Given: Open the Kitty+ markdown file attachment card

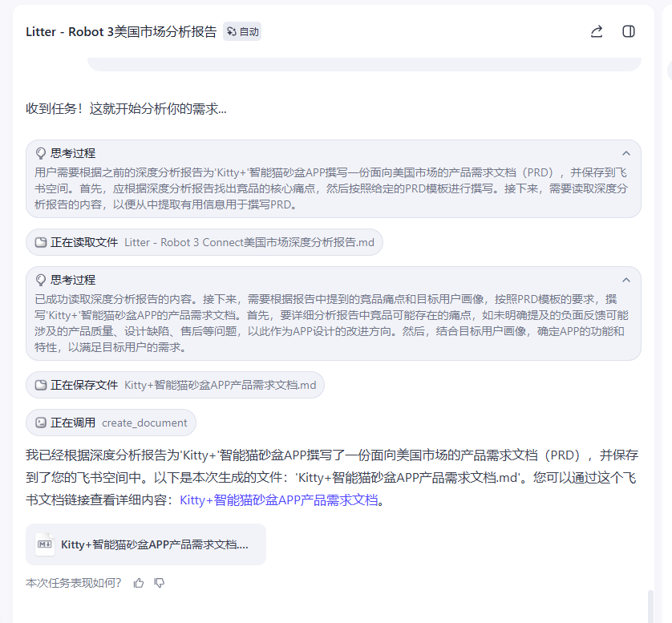Looking at the screenshot, I should pos(146,544).
